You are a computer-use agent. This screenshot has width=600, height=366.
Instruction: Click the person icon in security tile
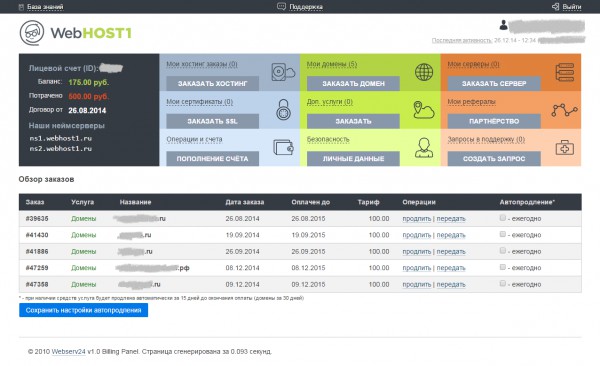pos(424,148)
